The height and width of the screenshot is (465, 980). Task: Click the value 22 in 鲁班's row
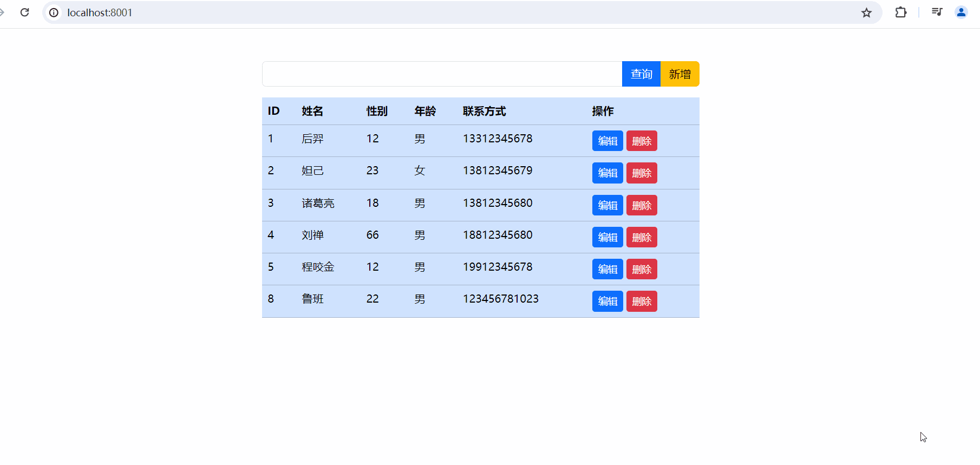pos(373,299)
